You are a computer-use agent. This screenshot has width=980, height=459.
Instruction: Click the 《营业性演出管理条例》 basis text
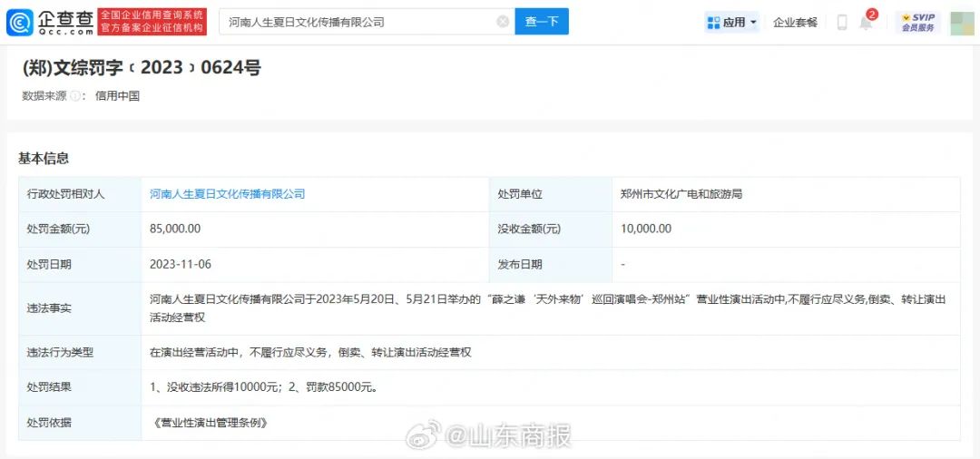pyautogui.click(x=210, y=423)
